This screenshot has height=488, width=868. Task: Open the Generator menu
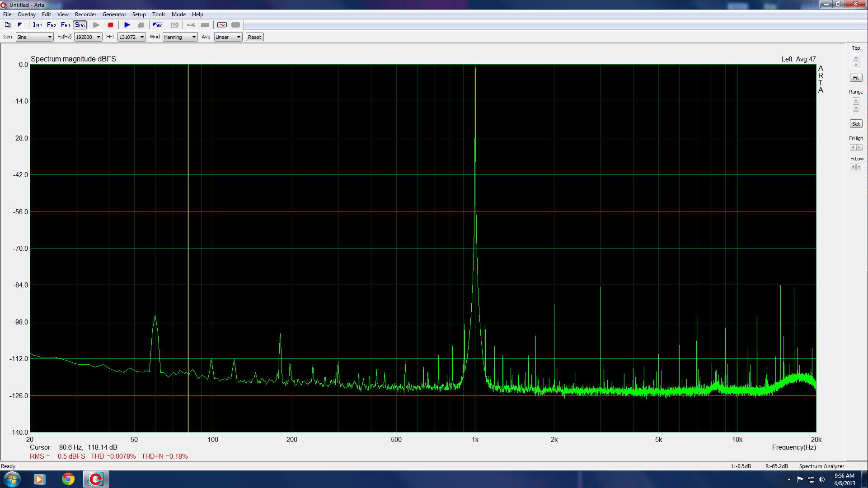(114, 14)
